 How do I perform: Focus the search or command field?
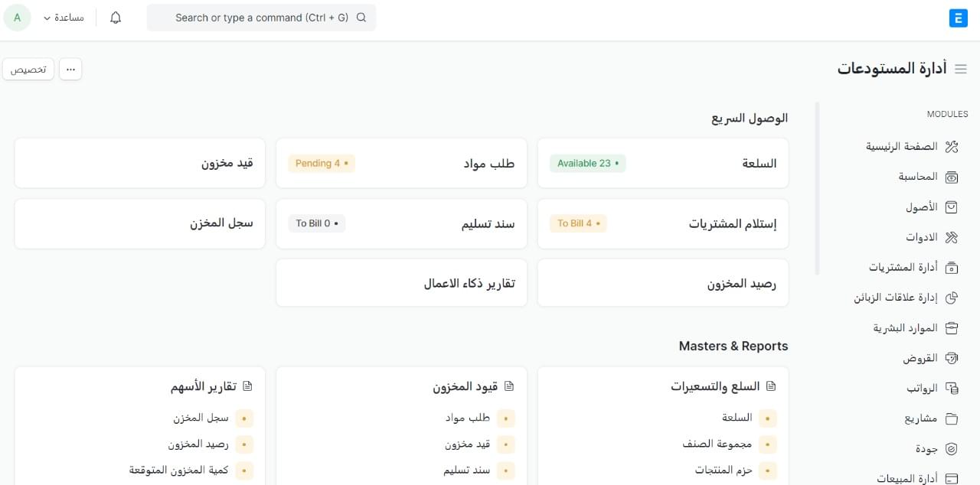tap(261, 18)
